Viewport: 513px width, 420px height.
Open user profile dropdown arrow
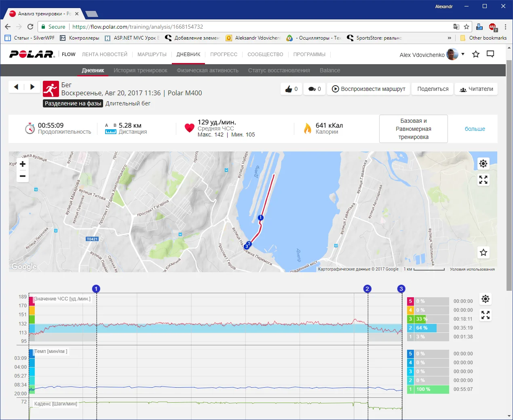click(463, 54)
